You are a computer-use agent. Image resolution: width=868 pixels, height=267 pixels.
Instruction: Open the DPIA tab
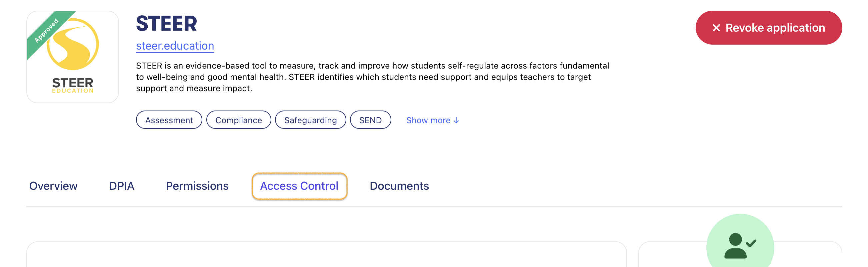point(122,186)
